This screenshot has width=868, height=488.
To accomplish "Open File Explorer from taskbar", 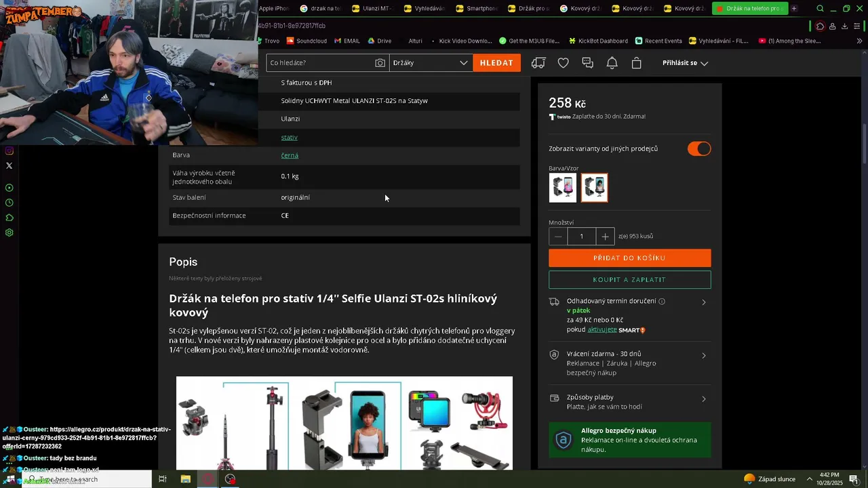I will pyautogui.click(x=185, y=479).
